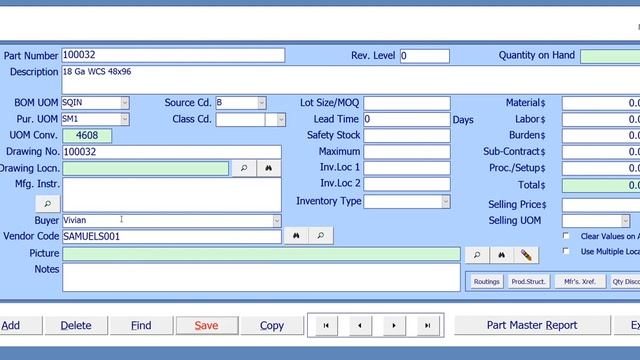Click the Picture field pencil edit icon
The height and width of the screenshot is (360, 640).
tap(527, 255)
